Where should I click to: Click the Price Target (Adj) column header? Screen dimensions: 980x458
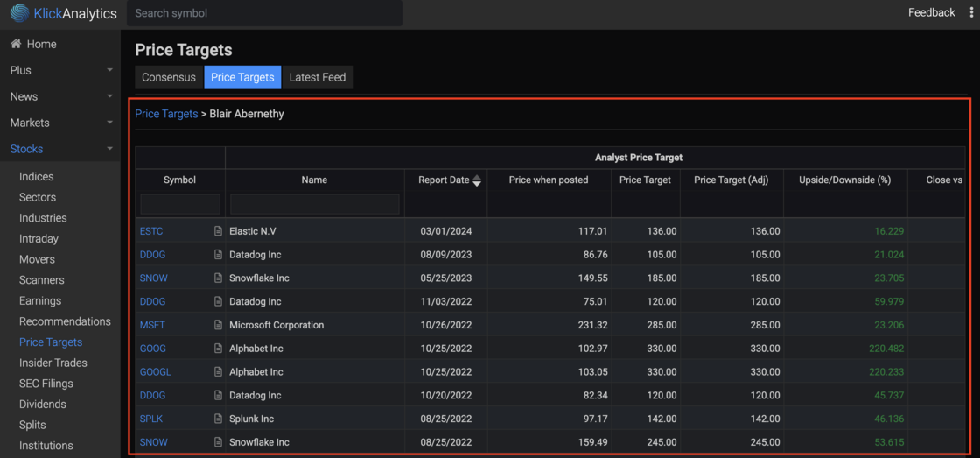click(731, 180)
